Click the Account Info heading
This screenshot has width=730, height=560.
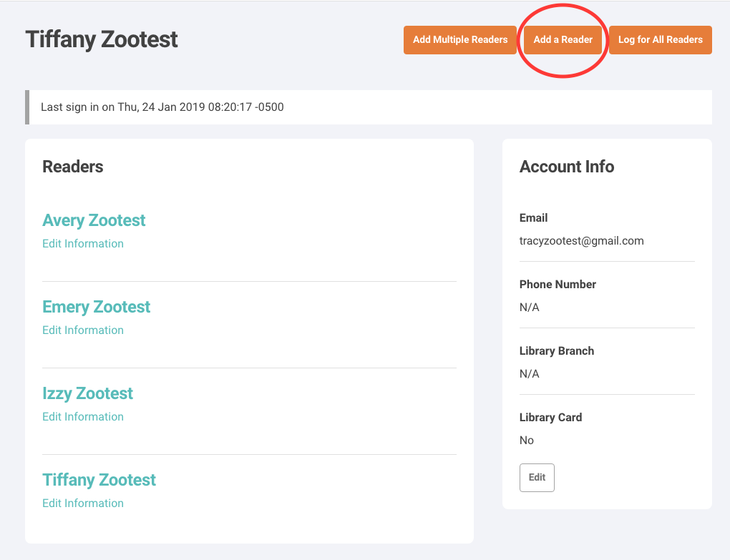pos(567,167)
